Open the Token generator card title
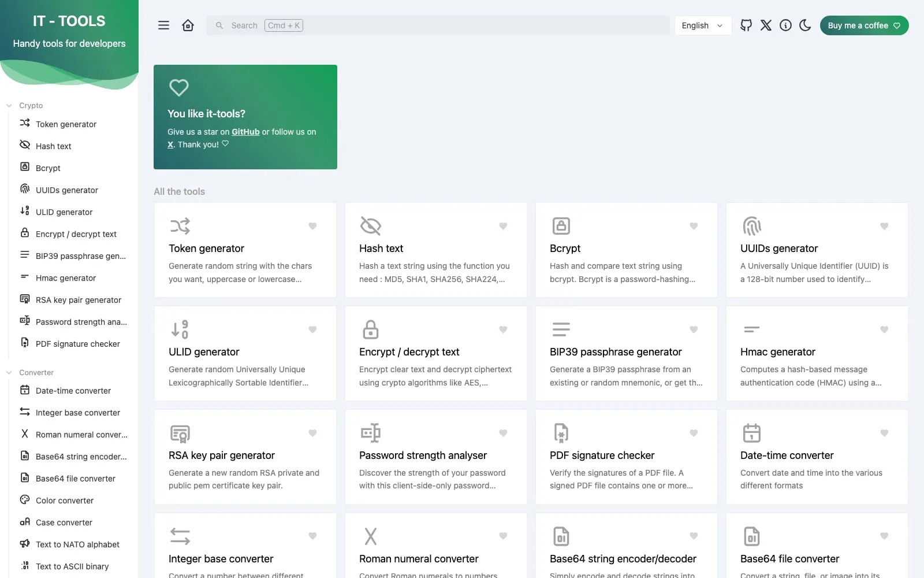924x578 pixels. point(206,249)
